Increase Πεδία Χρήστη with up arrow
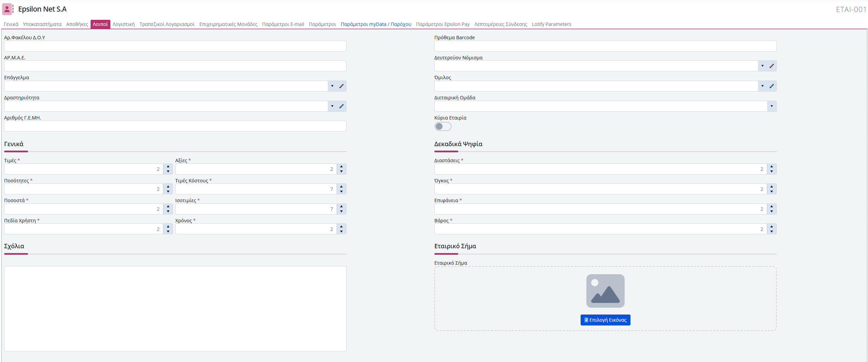 (168, 227)
